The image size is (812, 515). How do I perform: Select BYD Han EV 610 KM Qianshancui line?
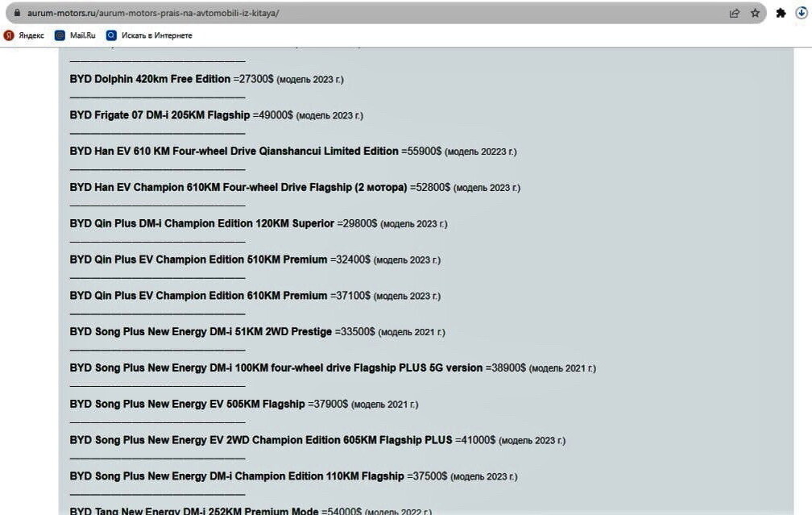[x=234, y=152]
